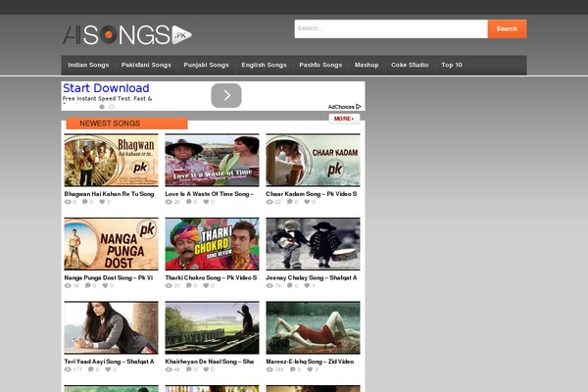The height and width of the screenshot is (392, 588).
Task: Click views eye icon under Chaar Kadam song
Action: tap(269, 202)
